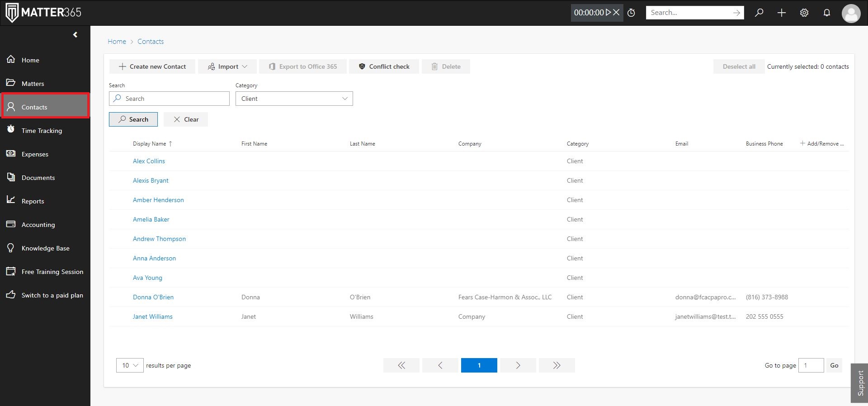This screenshot has width=868, height=406.
Task: Open Accounting in the sidebar
Action: tap(45, 224)
